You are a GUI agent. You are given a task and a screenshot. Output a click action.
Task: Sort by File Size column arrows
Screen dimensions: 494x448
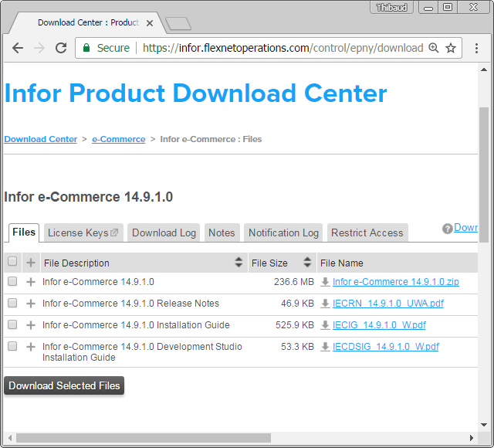click(x=307, y=263)
